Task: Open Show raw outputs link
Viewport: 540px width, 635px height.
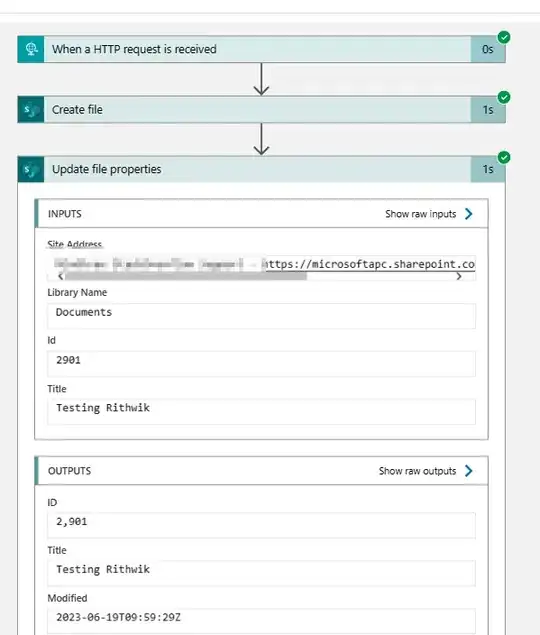Action: click(x=417, y=471)
